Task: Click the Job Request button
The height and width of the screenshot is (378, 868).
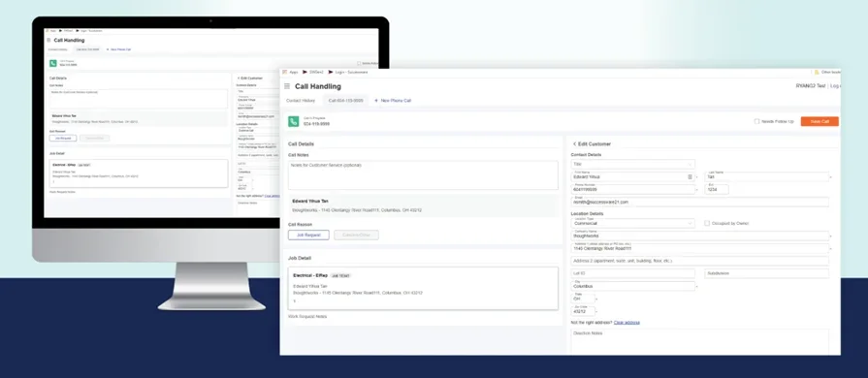Action: click(308, 235)
